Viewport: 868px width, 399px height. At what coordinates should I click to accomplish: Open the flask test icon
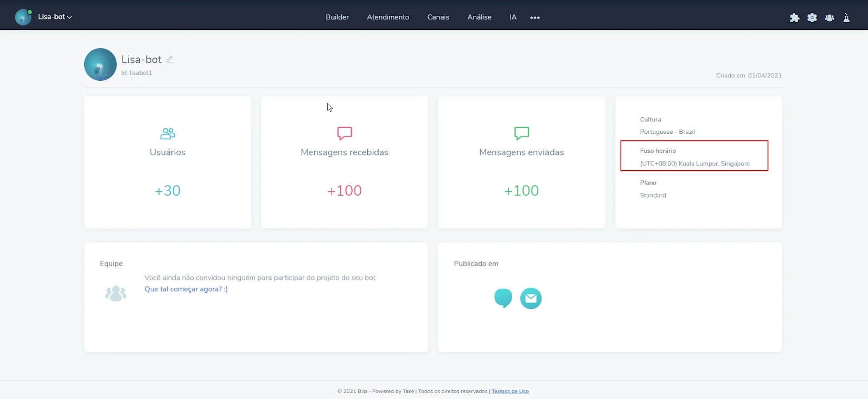tap(846, 18)
